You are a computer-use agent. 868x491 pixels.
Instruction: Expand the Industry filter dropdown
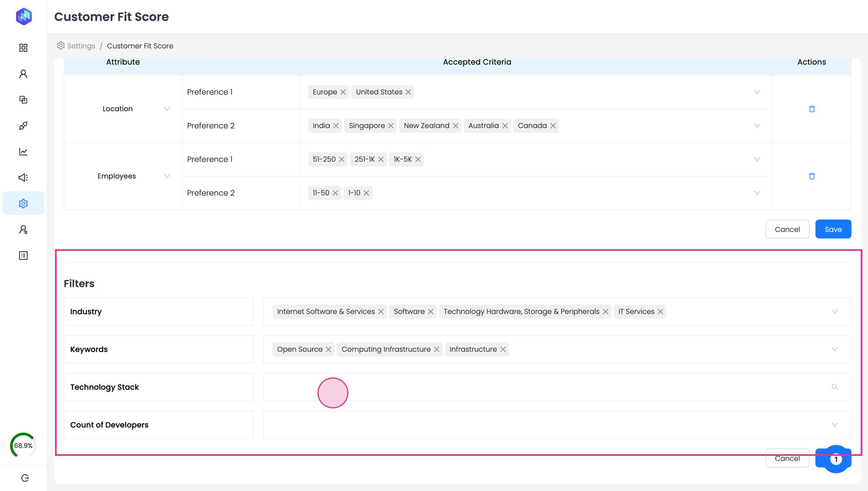point(834,311)
